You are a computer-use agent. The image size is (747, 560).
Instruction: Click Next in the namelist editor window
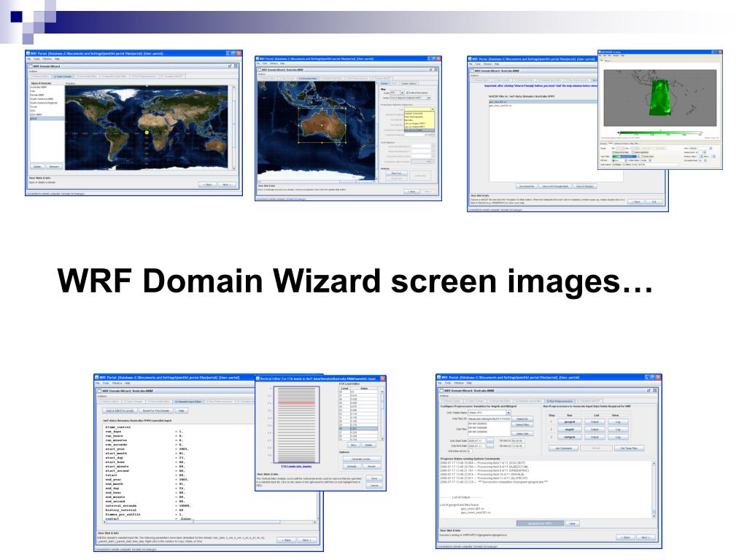pyautogui.click(x=307, y=540)
